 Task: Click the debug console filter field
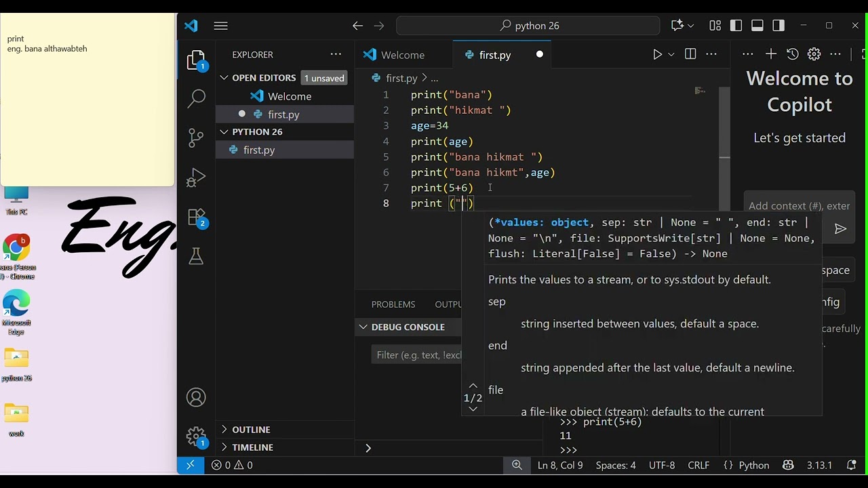(417, 355)
